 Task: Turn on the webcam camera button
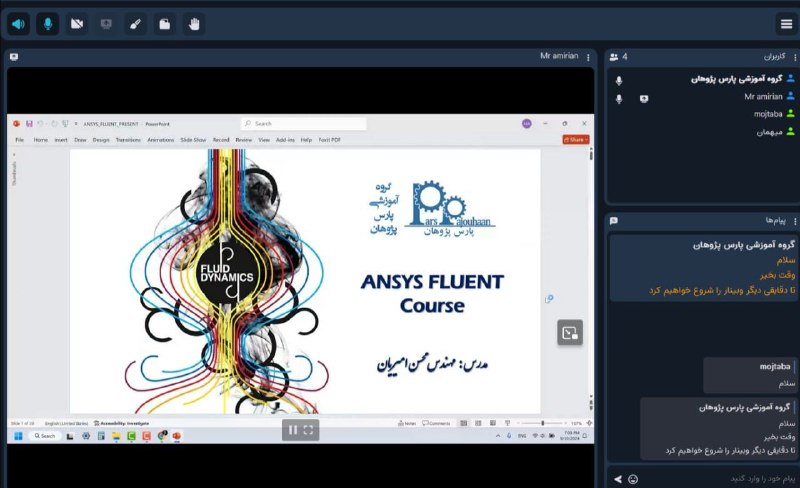(x=77, y=24)
